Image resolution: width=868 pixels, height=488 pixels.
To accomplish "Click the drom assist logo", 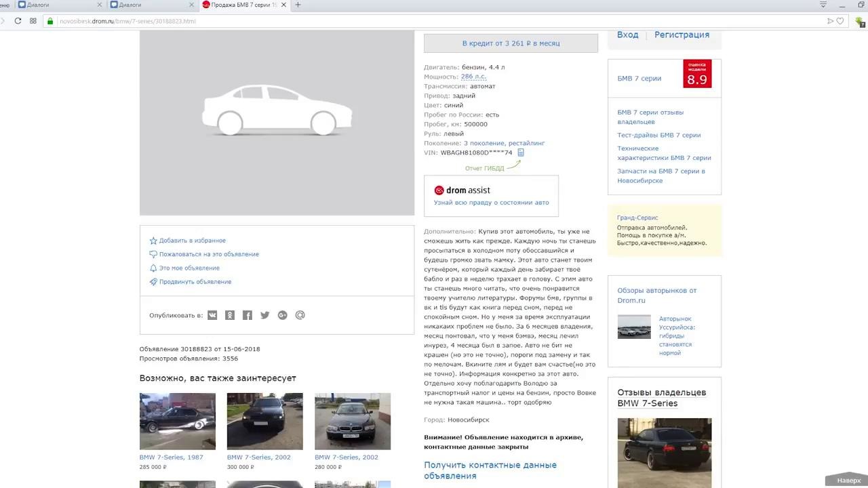I will click(x=462, y=190).
